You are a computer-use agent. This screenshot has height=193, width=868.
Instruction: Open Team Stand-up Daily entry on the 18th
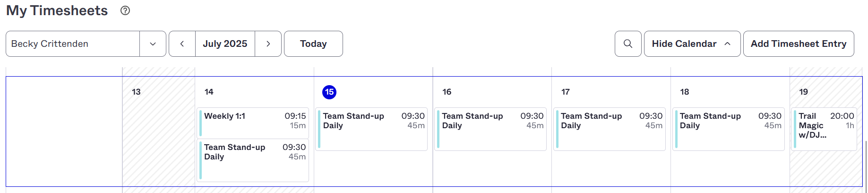tap(729, 129)
